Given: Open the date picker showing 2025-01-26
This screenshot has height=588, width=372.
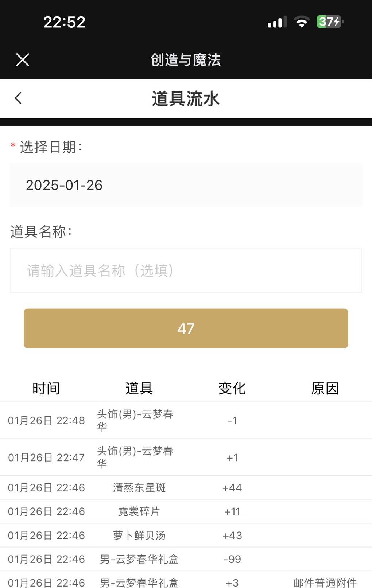Looking at the screenshot, I should click(x=186, y=185).
